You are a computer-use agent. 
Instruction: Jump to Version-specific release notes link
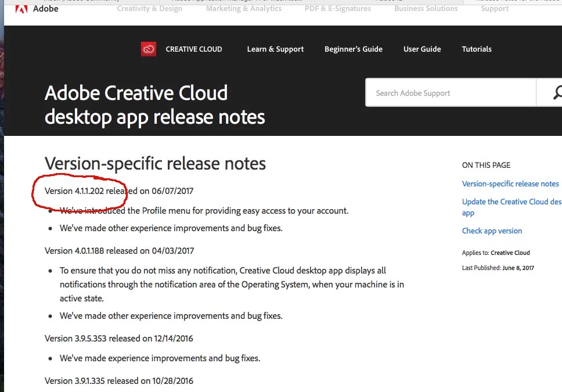[x=510, y=184]
